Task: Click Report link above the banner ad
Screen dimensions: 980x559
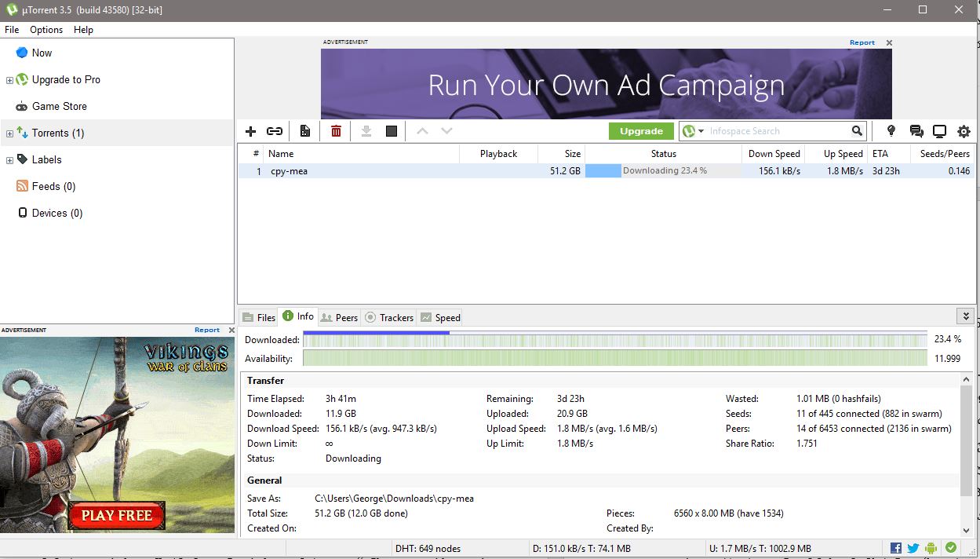Action: coord(862,42)
